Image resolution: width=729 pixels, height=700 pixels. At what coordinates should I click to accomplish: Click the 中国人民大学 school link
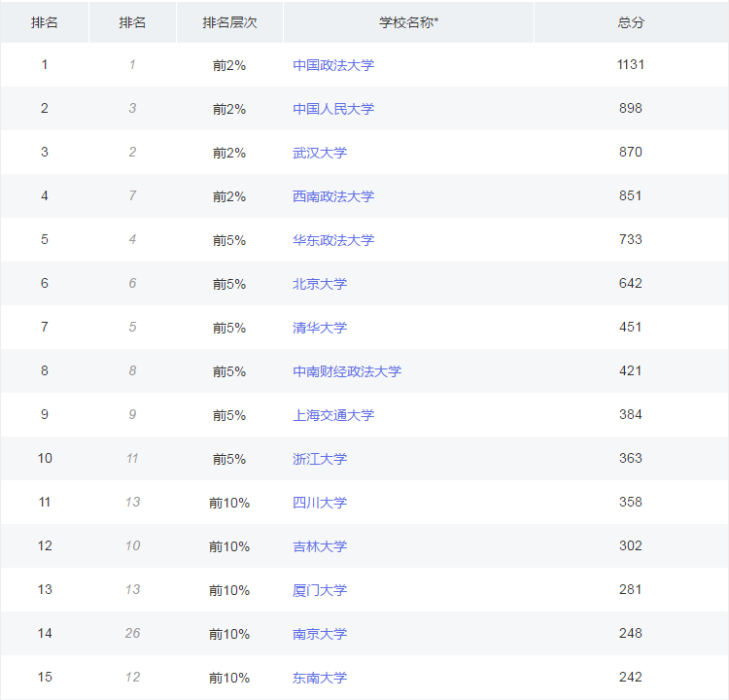(333, 109)
